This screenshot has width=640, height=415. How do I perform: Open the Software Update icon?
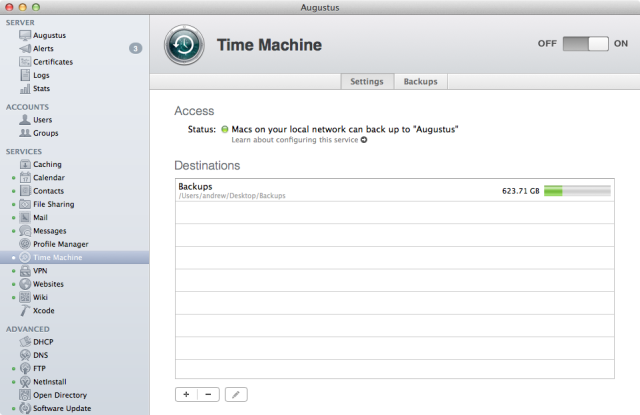pos(25,408)
